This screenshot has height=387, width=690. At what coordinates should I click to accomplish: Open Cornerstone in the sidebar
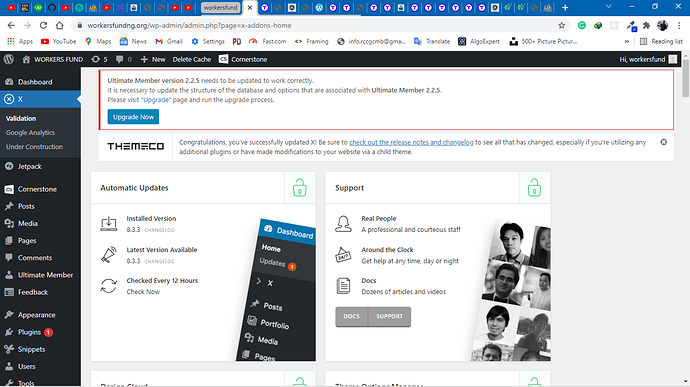[x=40, y=189]
